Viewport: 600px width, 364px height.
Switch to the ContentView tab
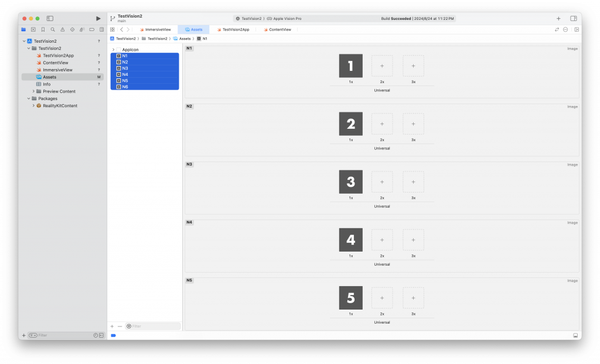[x=277, y=29]
